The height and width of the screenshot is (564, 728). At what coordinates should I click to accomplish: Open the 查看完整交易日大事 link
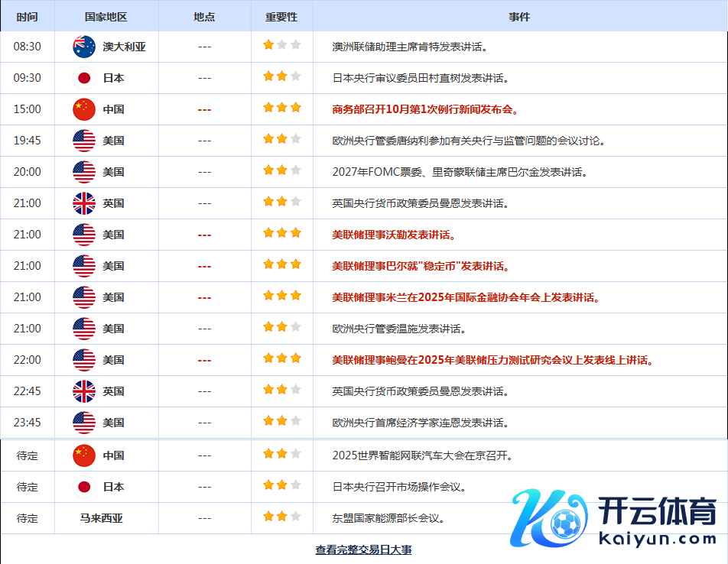[x=363, y=549]
